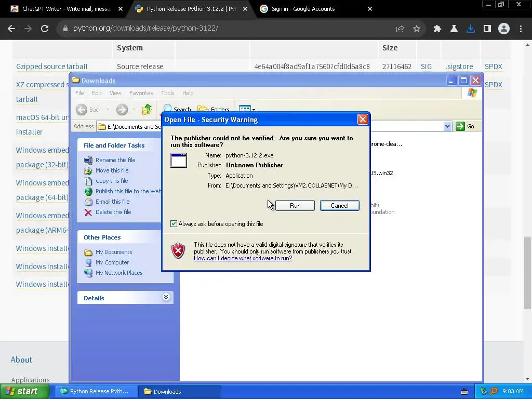Open the SIG link for Gzipped source tarball

[426, 66]
